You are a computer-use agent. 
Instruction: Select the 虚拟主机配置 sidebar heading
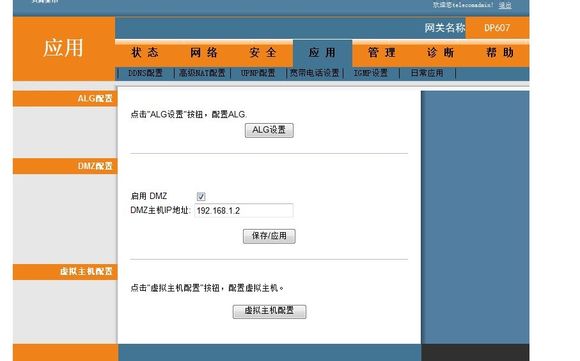click(86, 271)
